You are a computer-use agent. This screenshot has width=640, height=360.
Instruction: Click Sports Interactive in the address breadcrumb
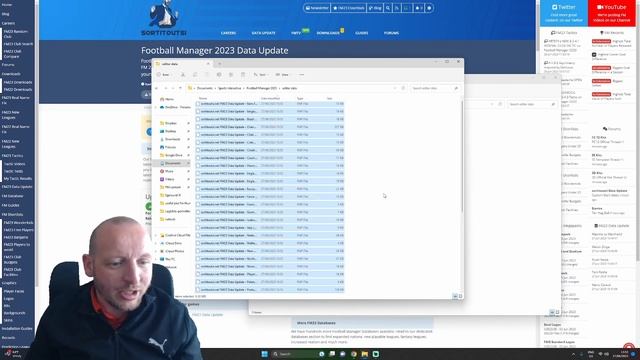230,88
